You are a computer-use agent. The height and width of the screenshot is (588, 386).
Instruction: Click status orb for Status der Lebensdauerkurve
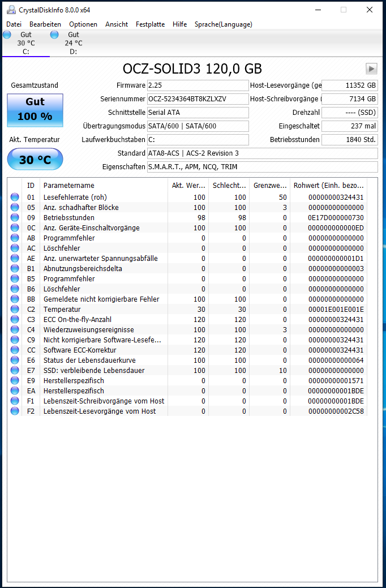[x=15, y=360]
